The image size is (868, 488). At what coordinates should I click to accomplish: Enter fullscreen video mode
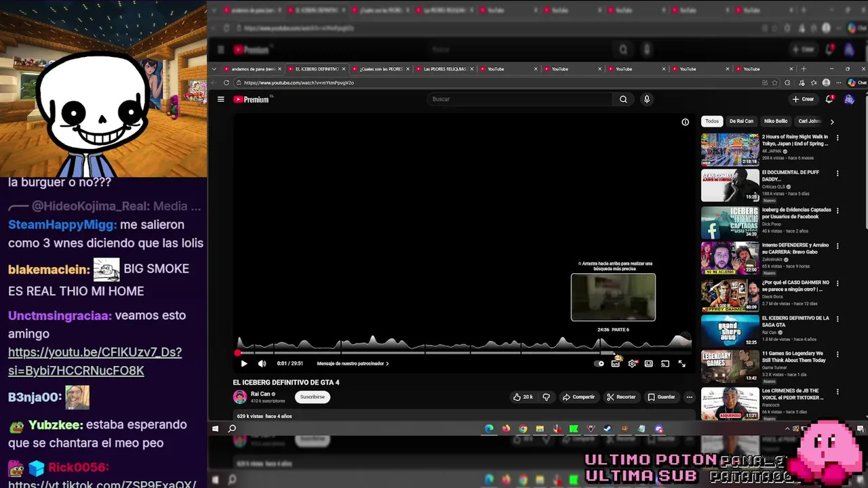click(682, 363)
